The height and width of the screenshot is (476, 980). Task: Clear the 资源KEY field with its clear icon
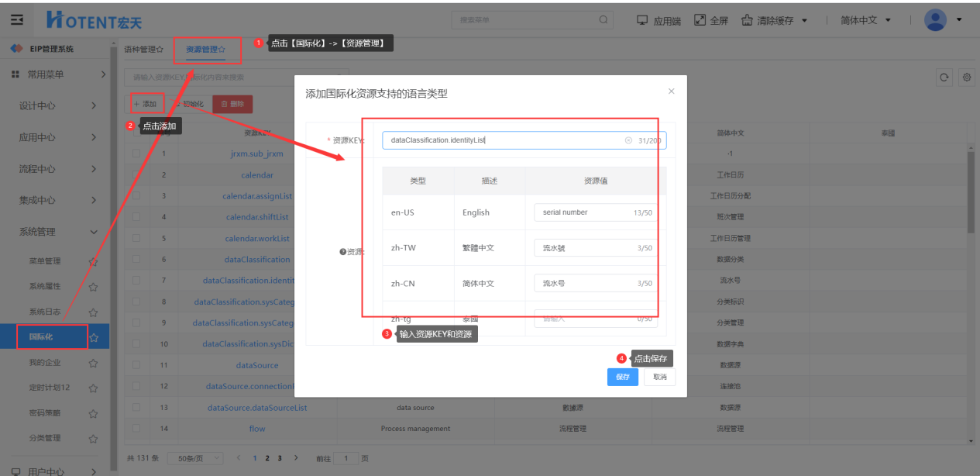[x=628, y=140]
